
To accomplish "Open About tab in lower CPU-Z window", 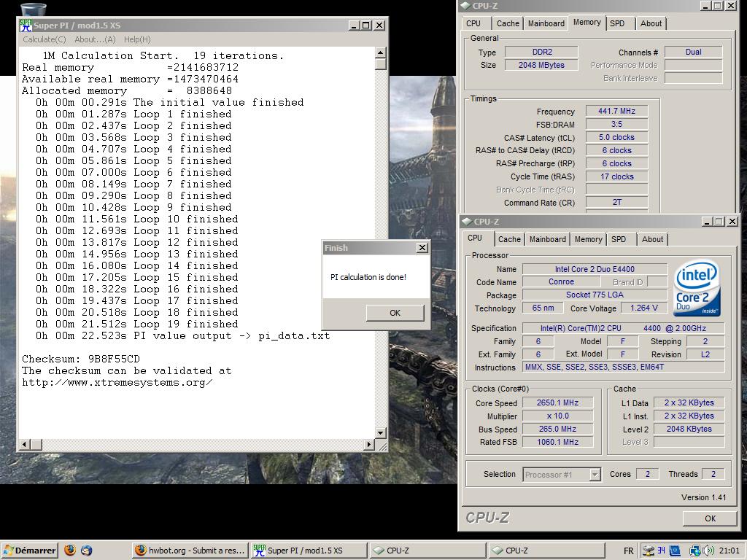I will point(652,239).
